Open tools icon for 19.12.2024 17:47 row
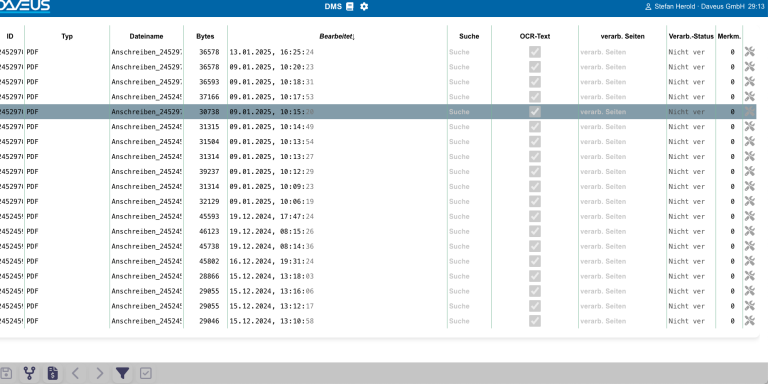 pos(749,216)
